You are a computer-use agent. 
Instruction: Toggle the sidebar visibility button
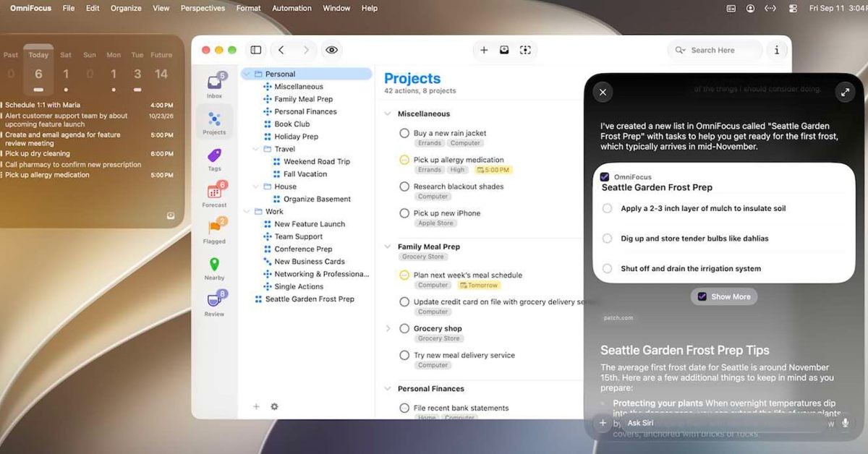click(256, 50)
